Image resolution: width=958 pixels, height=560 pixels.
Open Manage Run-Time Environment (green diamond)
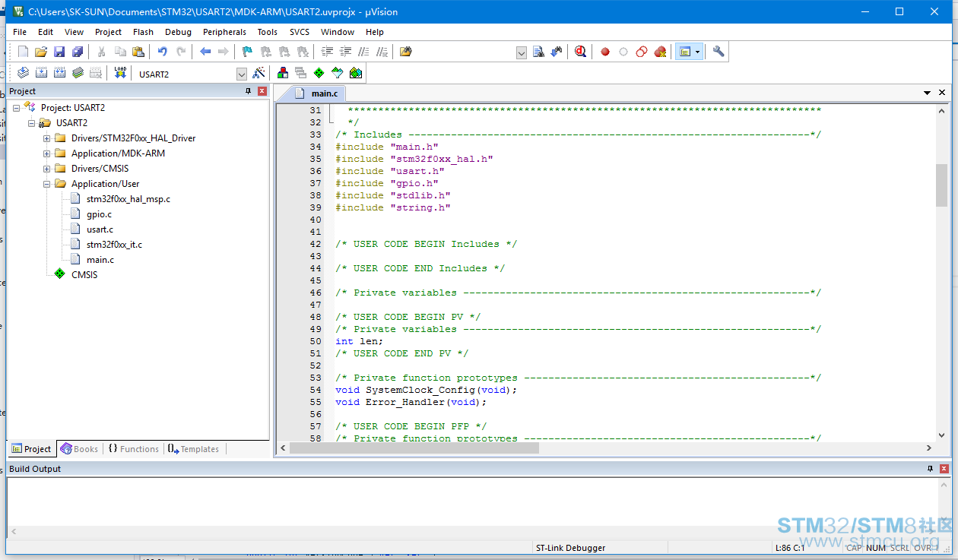(x=319, y=73)
